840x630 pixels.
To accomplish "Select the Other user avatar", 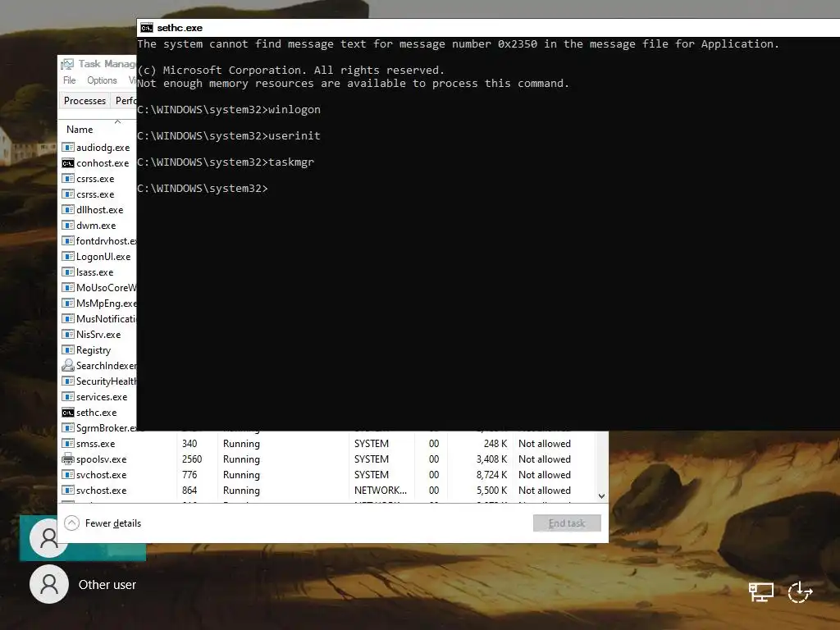I will coord(49,584).
